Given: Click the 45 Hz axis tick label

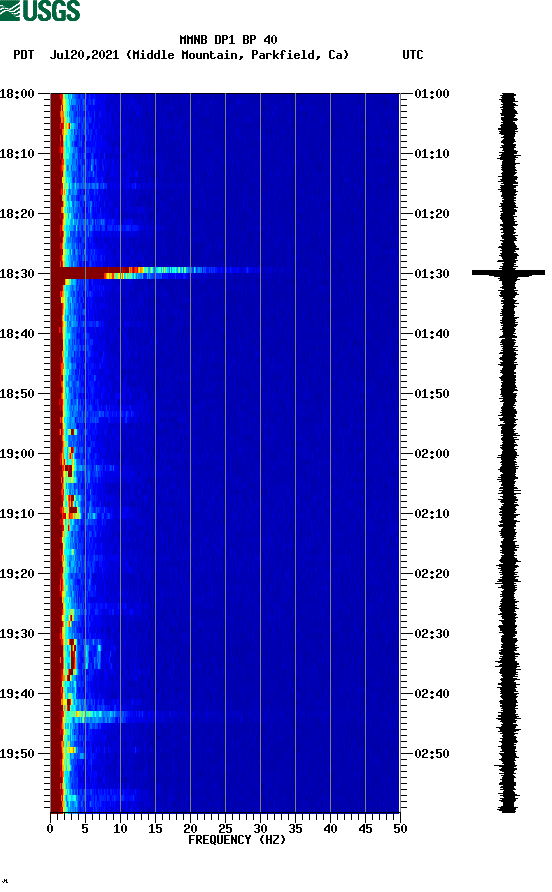Looking at the screenshot, I should point(365,829).
